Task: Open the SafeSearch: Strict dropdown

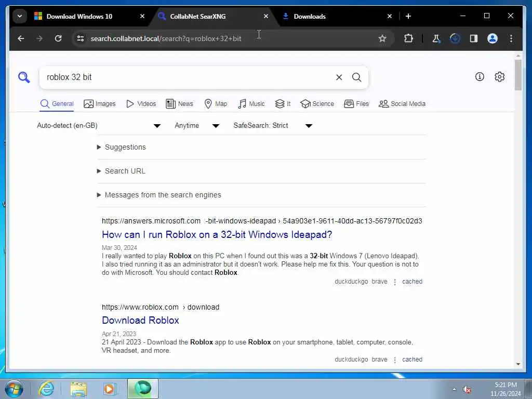Action: tap(272, 126)
